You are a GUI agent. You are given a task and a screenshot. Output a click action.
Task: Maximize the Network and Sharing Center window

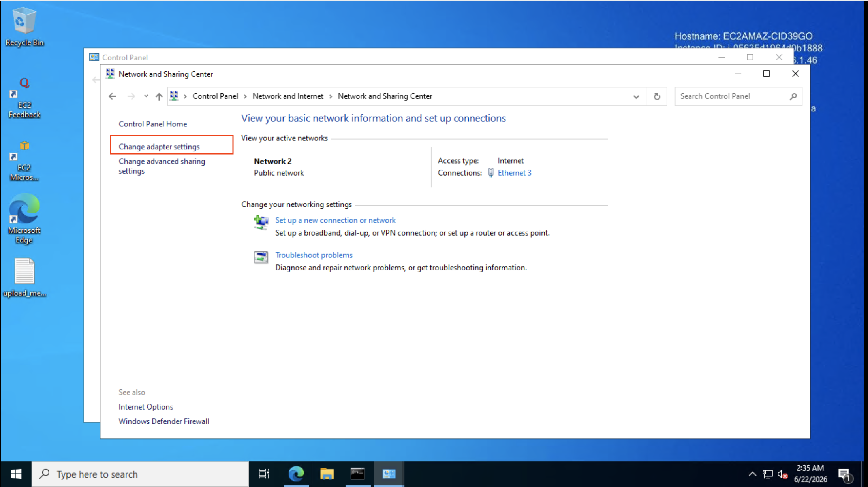coord(767,74)
